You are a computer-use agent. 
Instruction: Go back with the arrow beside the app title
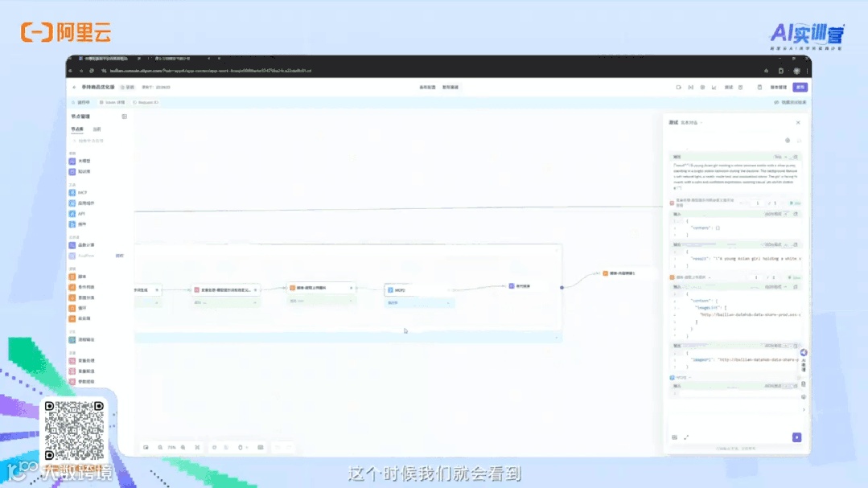74,88
